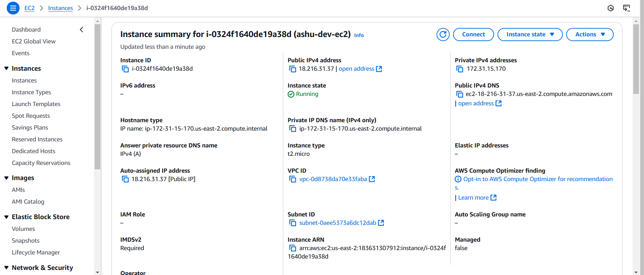Open the main navigation hamburger menu
This screenshot has height=275, width=644.
tap(13, 8)
